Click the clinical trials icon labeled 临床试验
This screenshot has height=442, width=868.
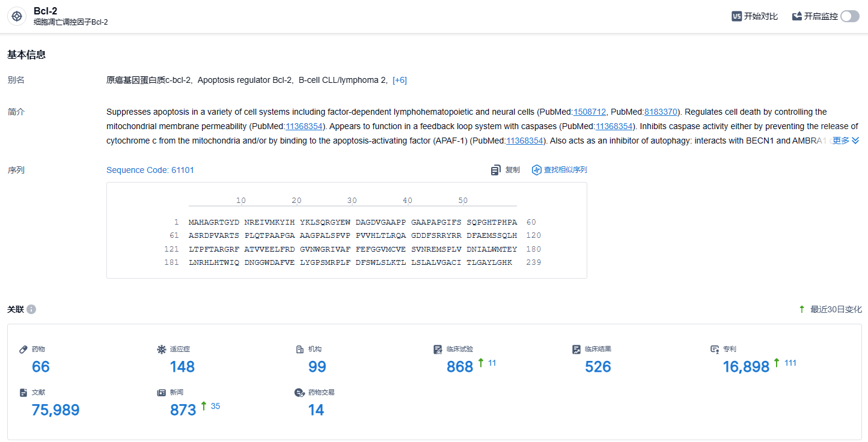point(438,350)
